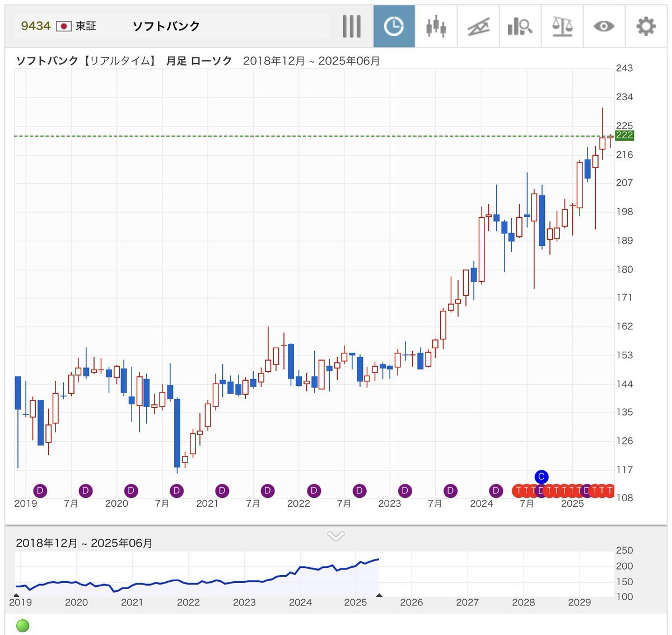Viewport: 672px width, 635px height.
Task: Select the trend line drawing tool
Action: 478,26
